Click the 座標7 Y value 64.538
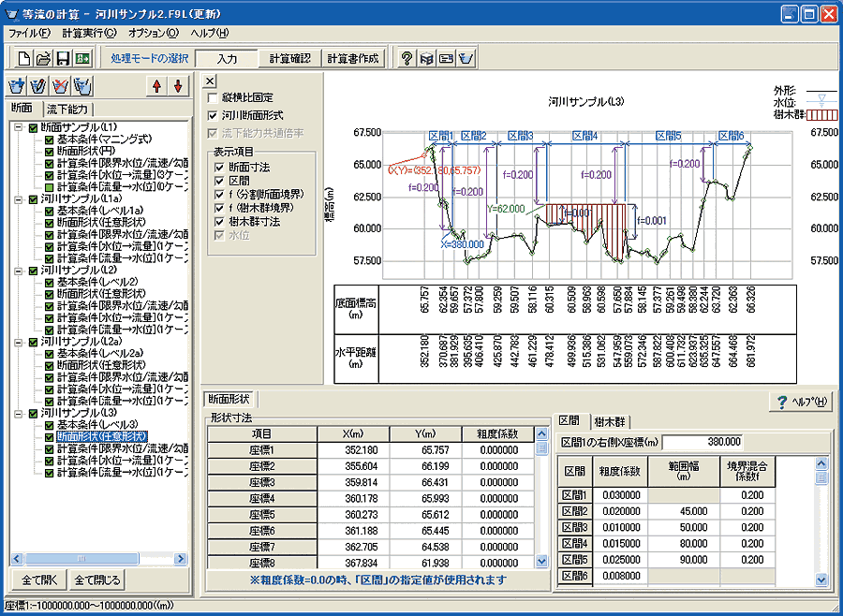 point(425,548)
